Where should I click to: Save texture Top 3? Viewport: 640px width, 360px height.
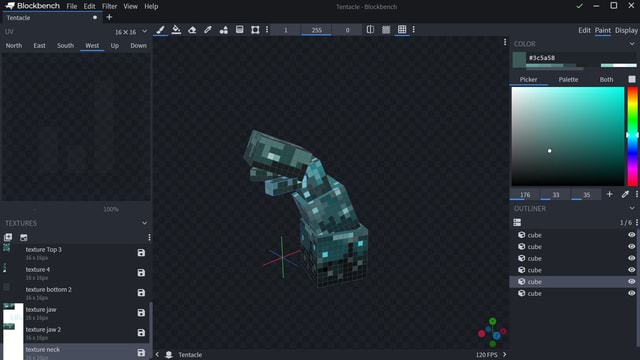tap(141, 253)
